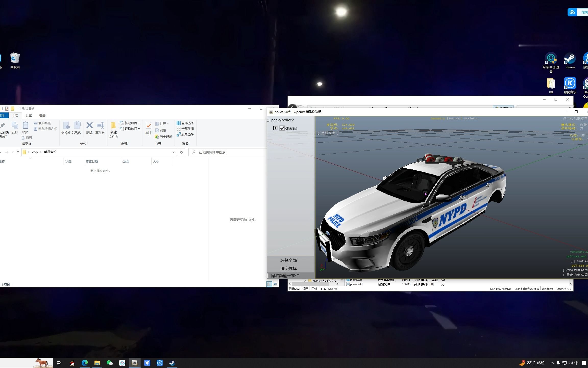The image size is (588, 368).
Task: Click the 类型 column header
Action: point(136,162)
